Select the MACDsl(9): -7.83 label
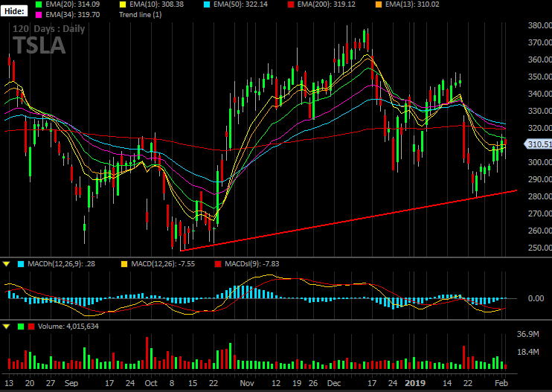Image resolution: width=552 pixels, height=392 pixels. pyautogui.click(x=252, y=264)
